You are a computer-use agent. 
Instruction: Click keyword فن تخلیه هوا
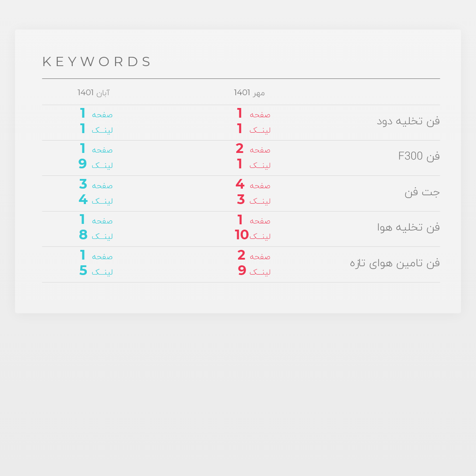(x=409, y=227)
